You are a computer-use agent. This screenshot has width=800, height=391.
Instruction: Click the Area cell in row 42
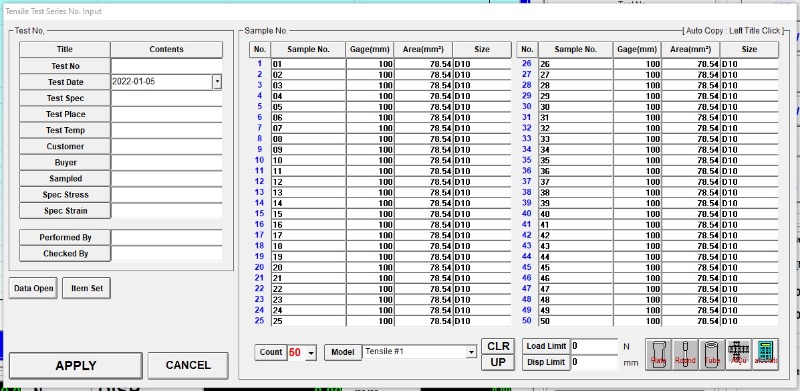[x=690, y=235]
